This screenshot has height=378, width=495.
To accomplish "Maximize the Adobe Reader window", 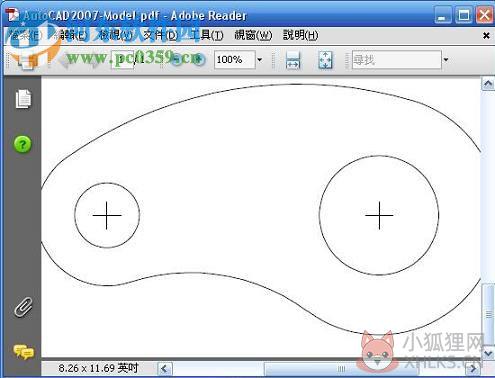I will (x=464, y=15).
